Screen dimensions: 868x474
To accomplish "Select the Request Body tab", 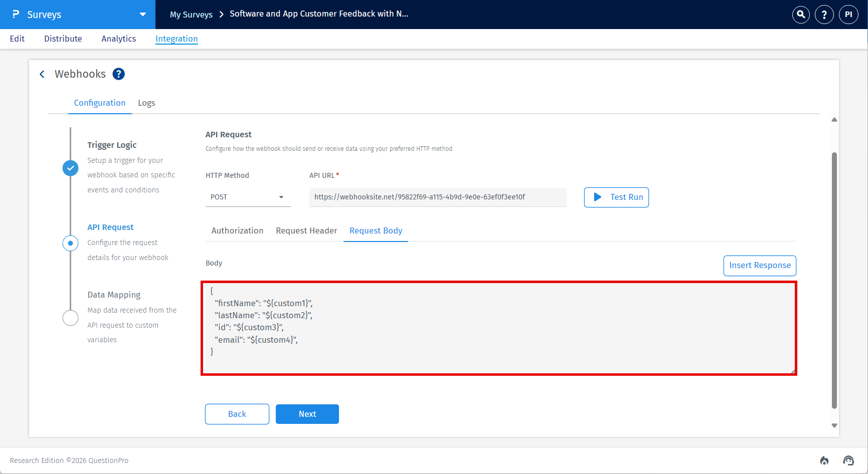I will click(x=376, y=230).
